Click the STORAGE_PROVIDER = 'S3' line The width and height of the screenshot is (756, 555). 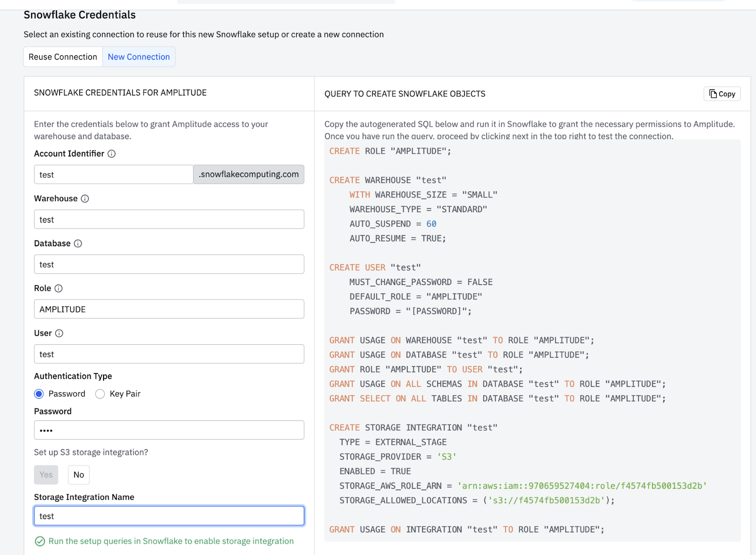pos(398,457)
